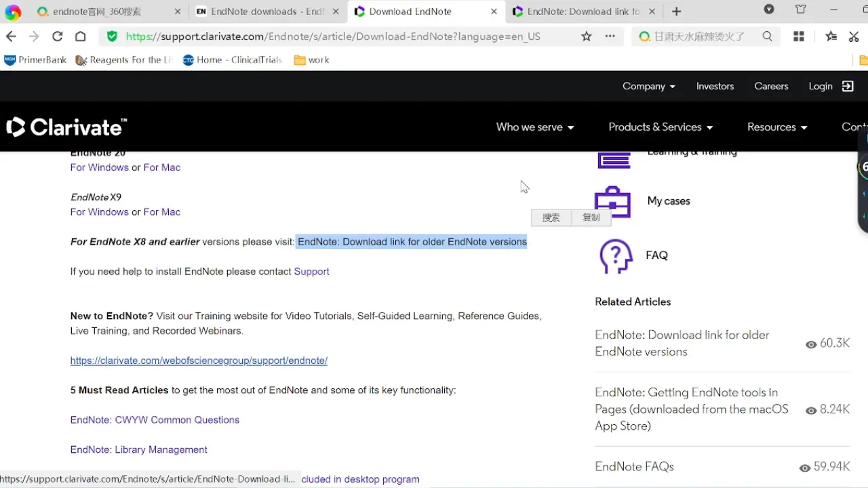Open the work bookmarks folder
The width and height of the screenshot is (868, 488).
(x=312, y=60)
